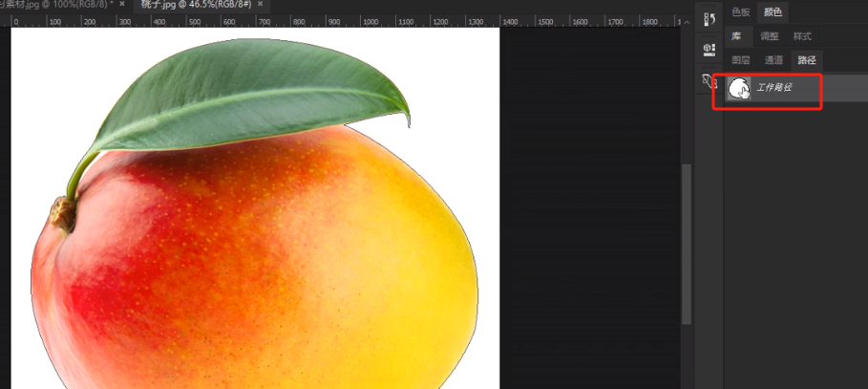The width and height of the screenshot is (868, 389).
Task: Close the 素材.jpg document tab
Action: 121,4
